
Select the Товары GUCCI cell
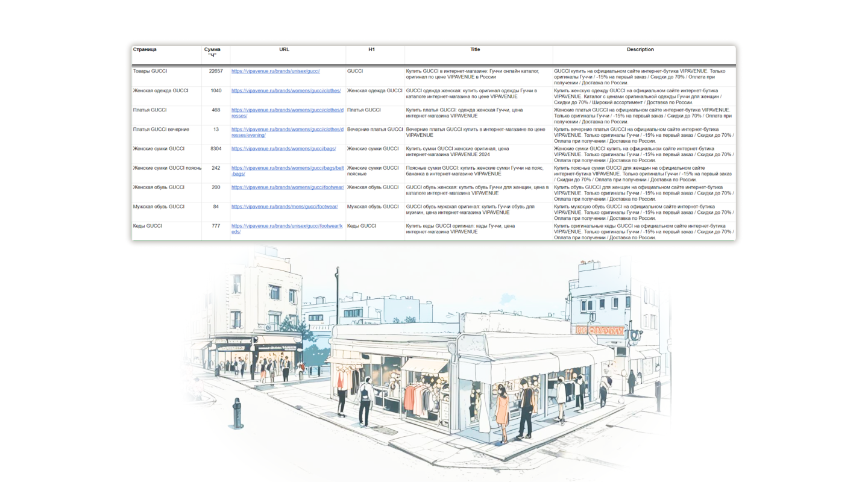pyautogui.click(x=150, y=71)
